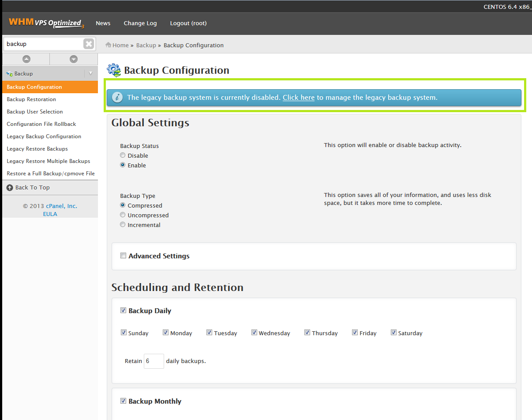This screenshot has height=420, width=532.
Task: Click the Backup breadcrumb link
Action: [x=146, y=45]
